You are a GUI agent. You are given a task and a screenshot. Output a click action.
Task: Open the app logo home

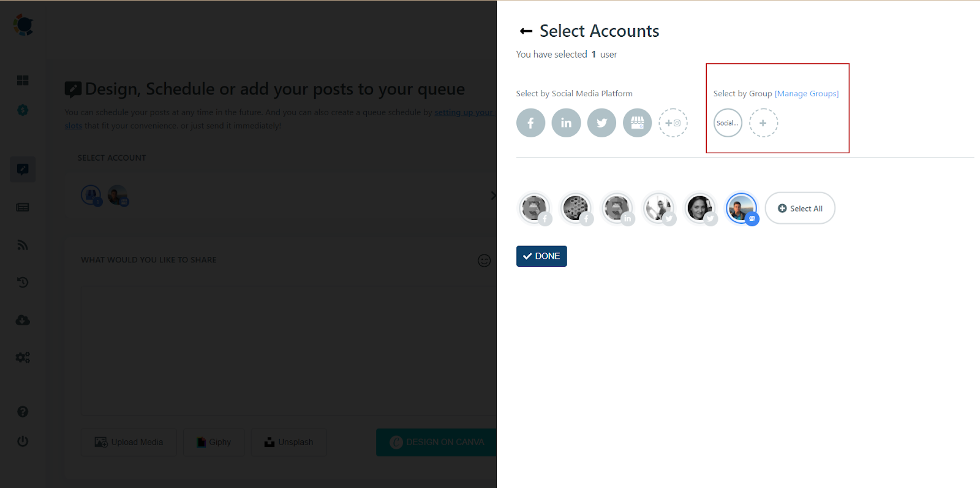pos(23,25)
